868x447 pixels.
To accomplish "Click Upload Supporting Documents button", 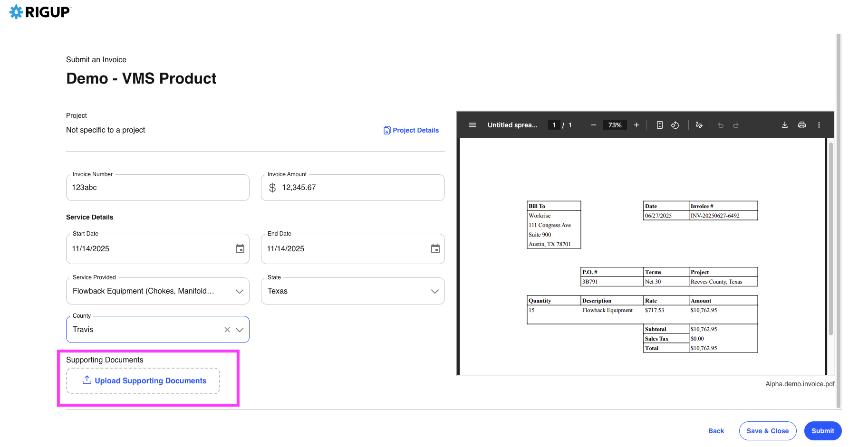I will pos(143,381).
